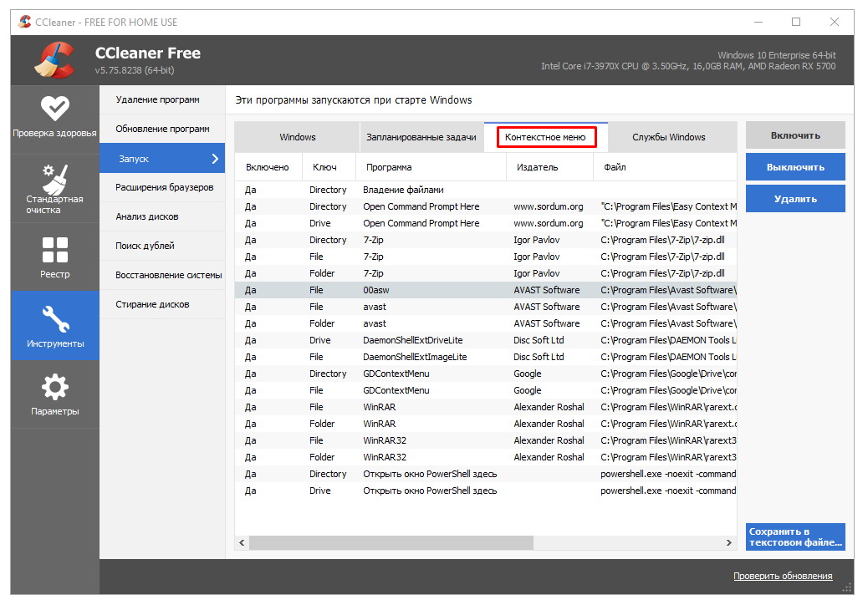
Task: Sort by Программа column header
Action: pyautogui.click(x=431, y=167)
